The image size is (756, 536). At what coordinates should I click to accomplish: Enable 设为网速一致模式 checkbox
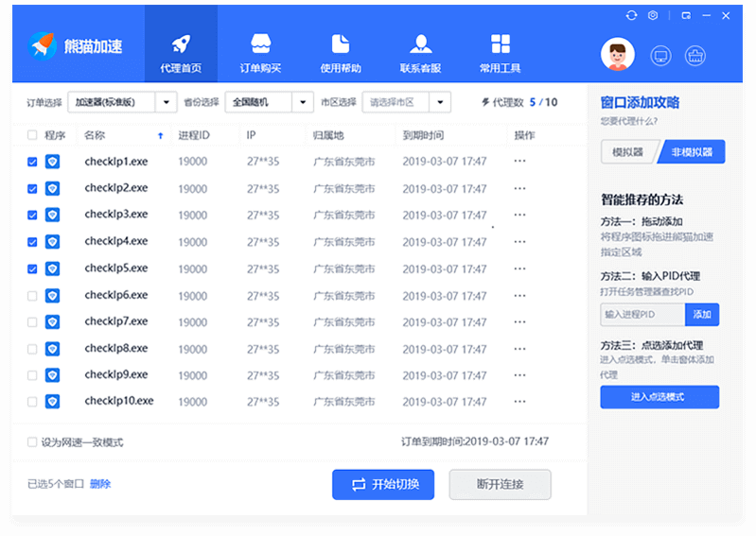(x=32, y=441)
